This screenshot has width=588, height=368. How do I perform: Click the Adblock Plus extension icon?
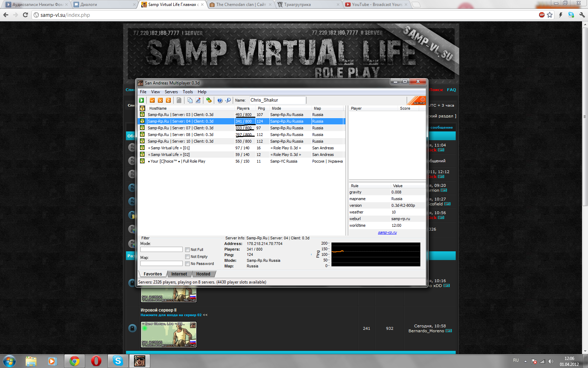click(542, 15)
